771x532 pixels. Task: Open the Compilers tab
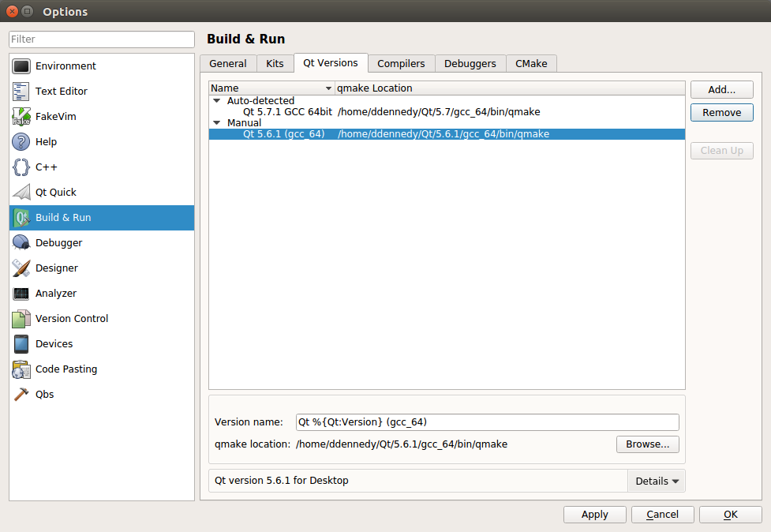point(401,64)
